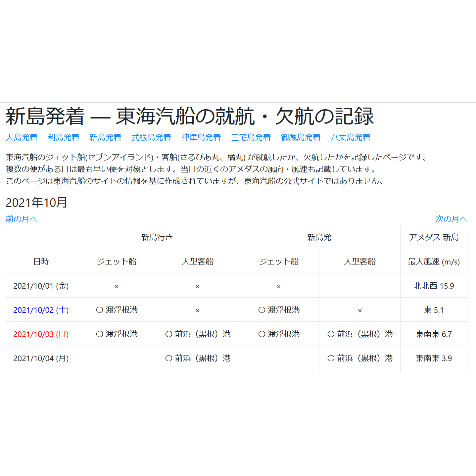Image resolution: width=476 pixels, height=476 pixels.
Task: Select the 新島行き table header
Action: coord(157,237)
